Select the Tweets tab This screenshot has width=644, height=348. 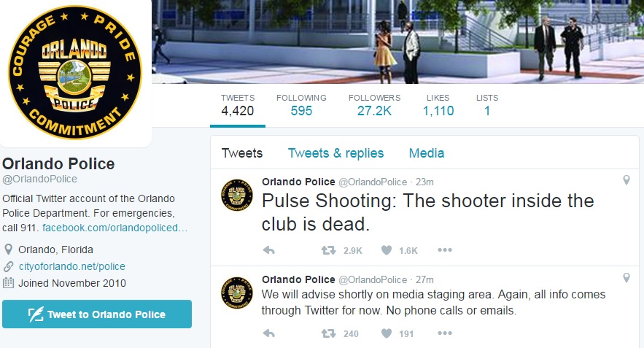(242, 153)
